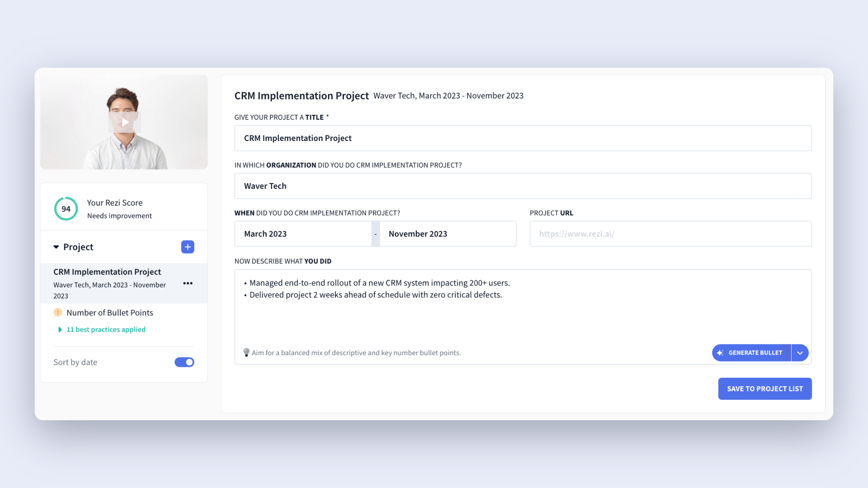The image size is (868, 488).
Task: Change the March 2023 start date
Action: (x=303, y=234)
